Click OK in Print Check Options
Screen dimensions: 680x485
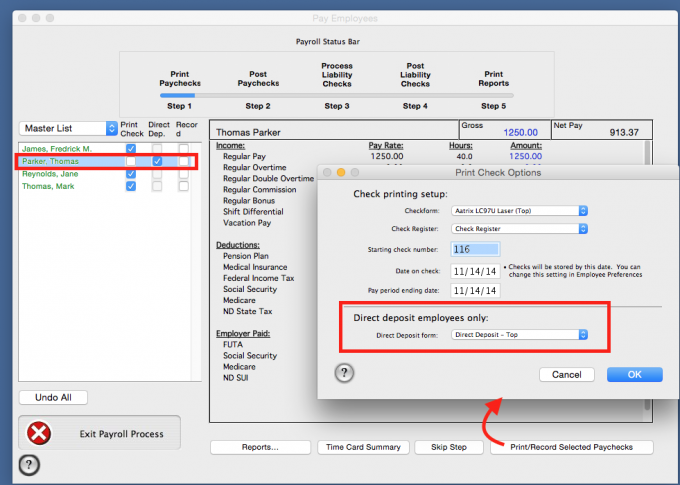(634, 374)
